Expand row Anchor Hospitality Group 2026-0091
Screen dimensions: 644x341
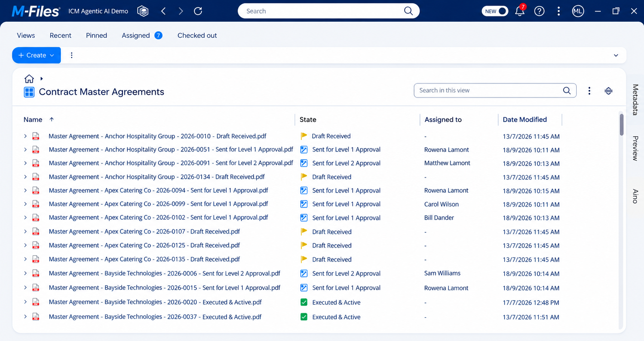[25, 163]
